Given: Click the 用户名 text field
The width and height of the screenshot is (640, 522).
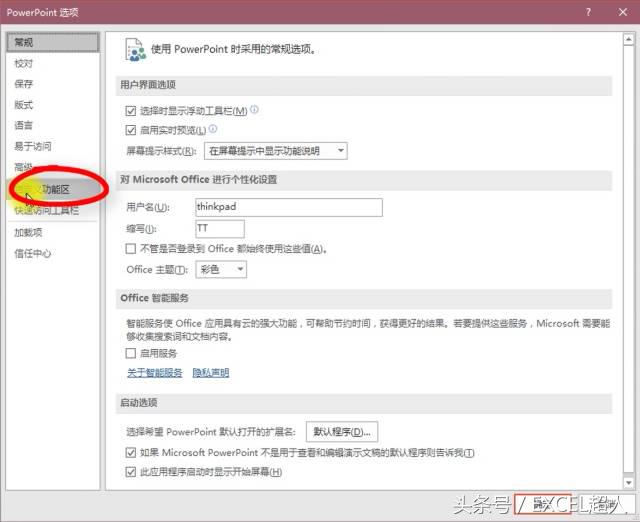Looking at the screenshot, I should tap(289, 207).
